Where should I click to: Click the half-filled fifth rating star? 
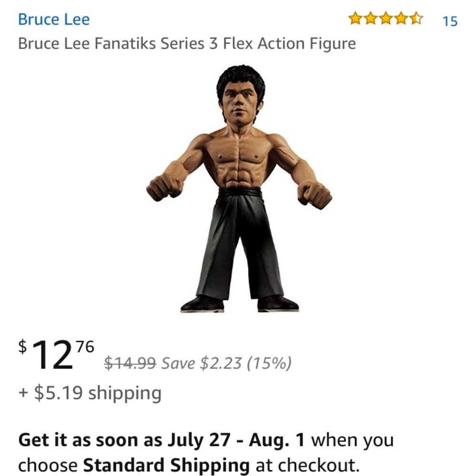[x=416, y=19]
